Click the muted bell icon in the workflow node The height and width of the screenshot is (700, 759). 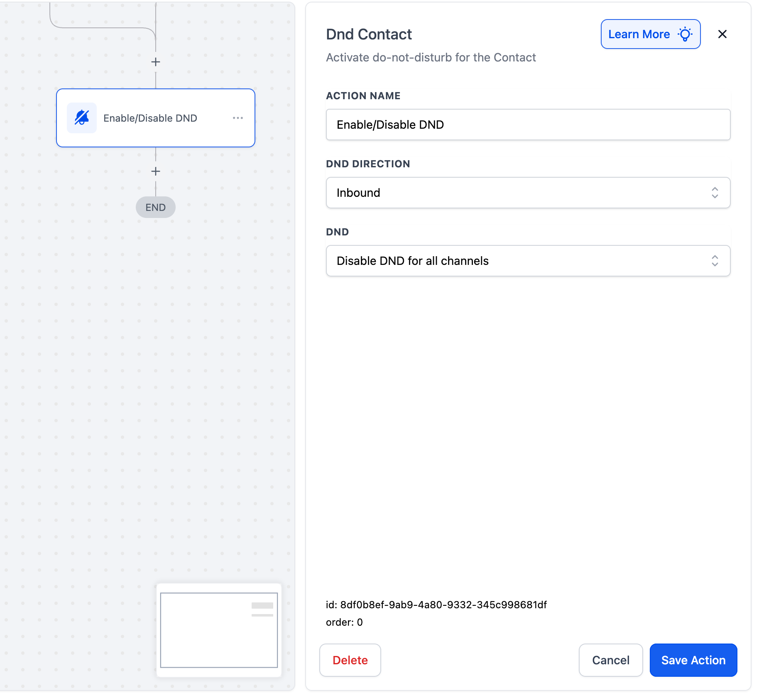(82, 118)
